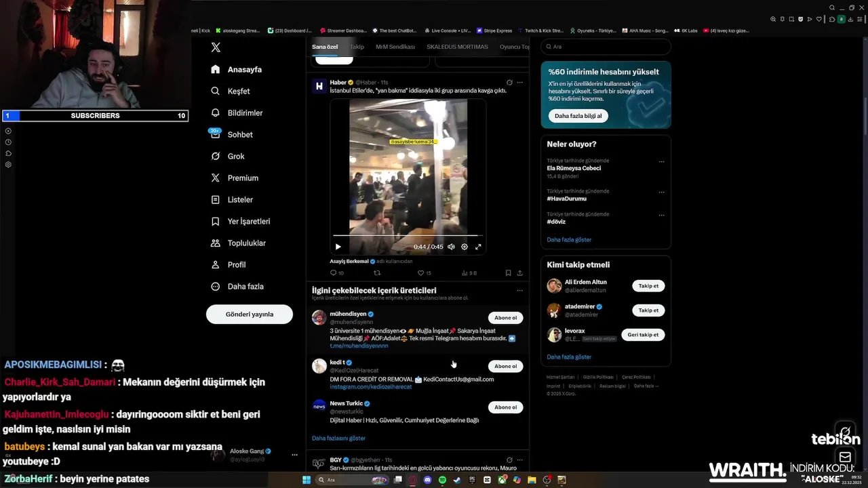This screenshot has height=488, width=868.
Task: Mute the tweet video sound
Action: pos(451,247)
